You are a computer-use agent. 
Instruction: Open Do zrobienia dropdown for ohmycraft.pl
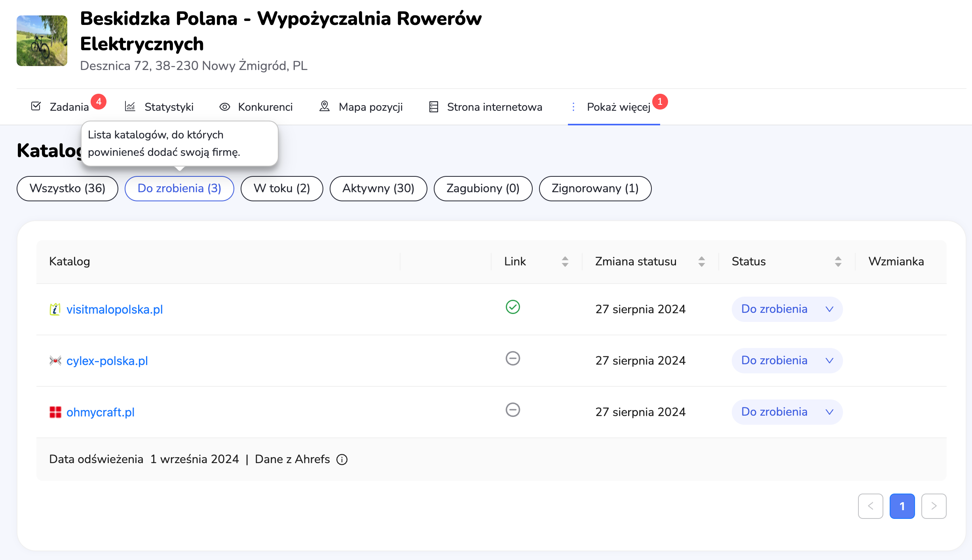[787, 412]
